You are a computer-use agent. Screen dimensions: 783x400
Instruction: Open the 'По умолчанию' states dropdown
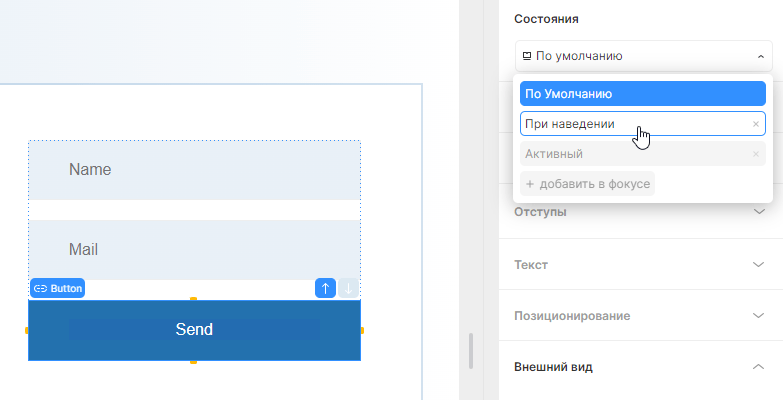tap(643, 56)
